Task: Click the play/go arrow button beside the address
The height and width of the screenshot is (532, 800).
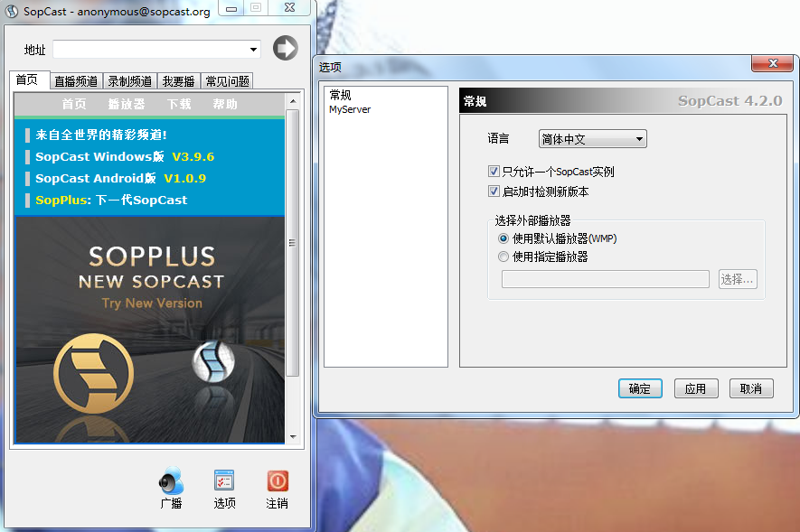Action: pyautogui.click(x=286, y=49)
